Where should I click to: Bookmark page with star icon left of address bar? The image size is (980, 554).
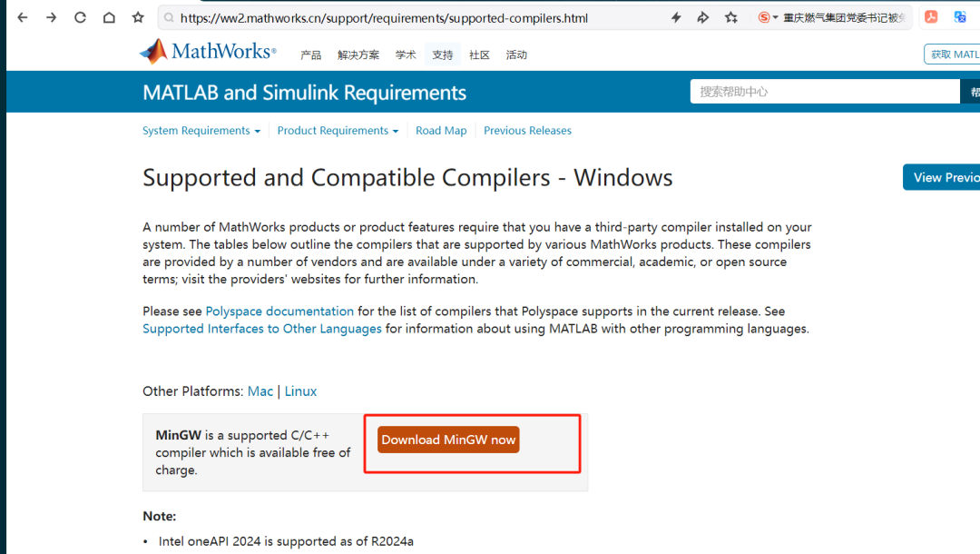(138, 17)
